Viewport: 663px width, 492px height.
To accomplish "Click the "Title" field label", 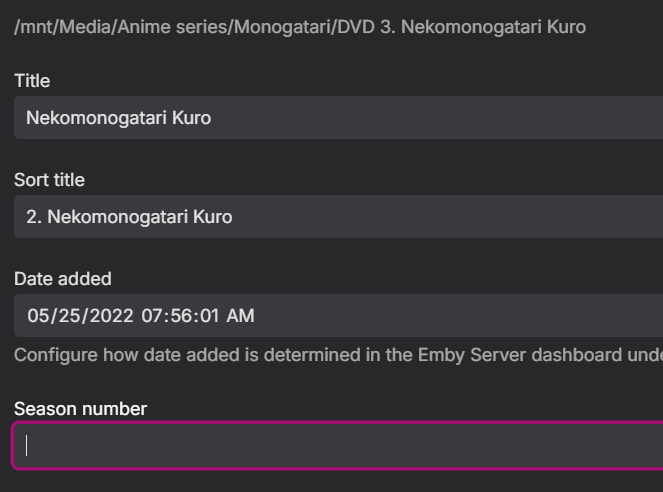I will coord(32,81).
